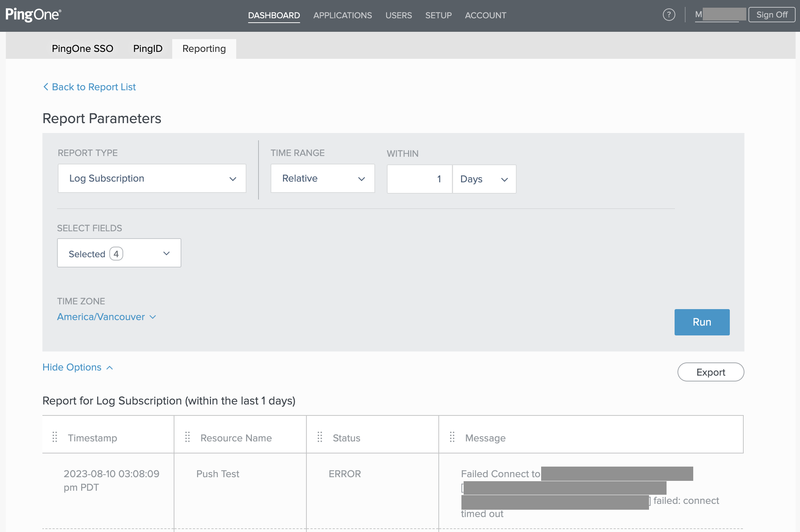Image resolution: width=800 pixels, height=532 pixels.
Task: Click the Resource Name column drag handle
Action: click(188, 437)
